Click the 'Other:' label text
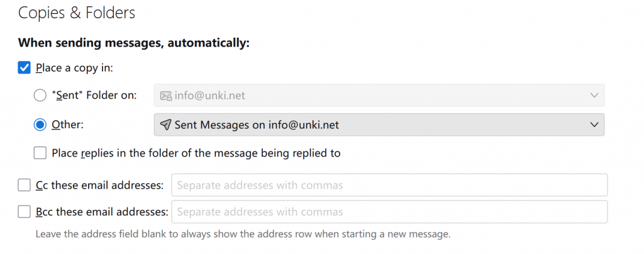644x254 pixels. [67, 124]
